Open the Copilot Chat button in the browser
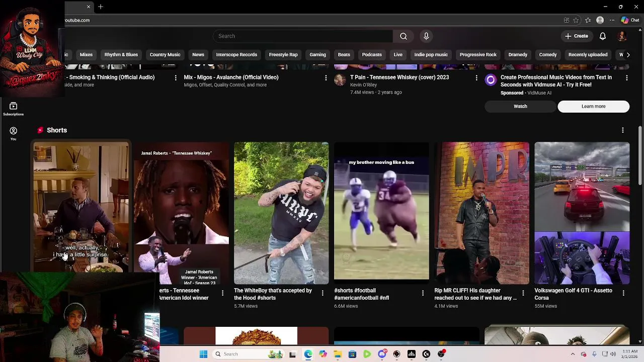 pyautogui.click(x=630, y=20)
